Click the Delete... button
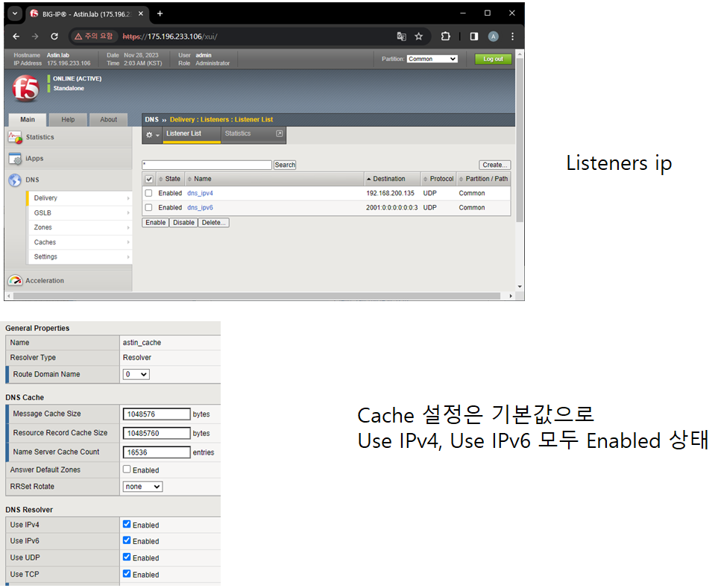 coord(213,223)
